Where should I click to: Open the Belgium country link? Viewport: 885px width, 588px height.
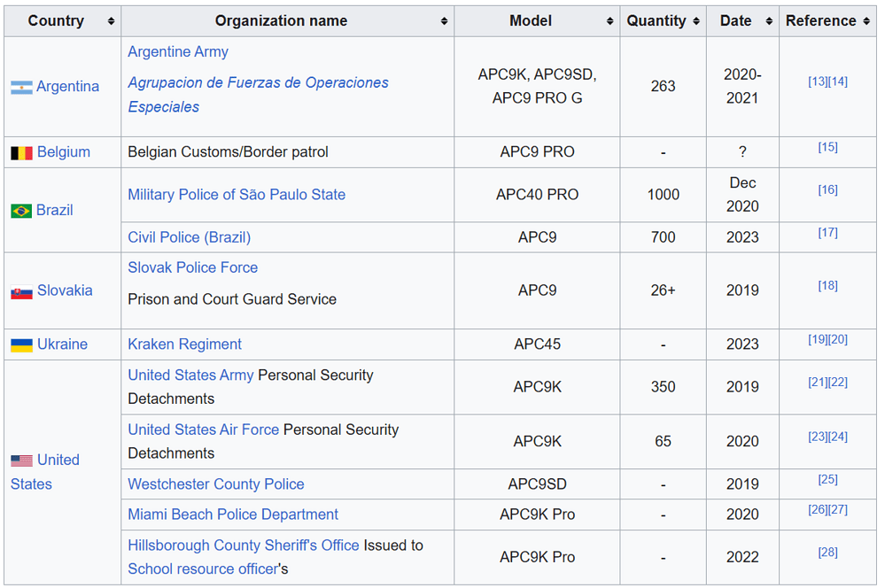coord(64,151)
